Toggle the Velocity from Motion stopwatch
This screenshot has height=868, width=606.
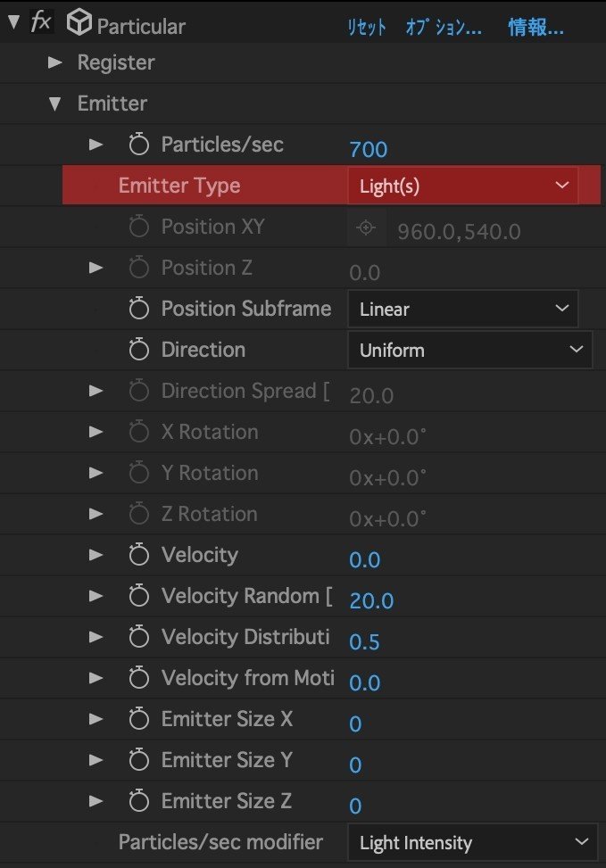138,678
